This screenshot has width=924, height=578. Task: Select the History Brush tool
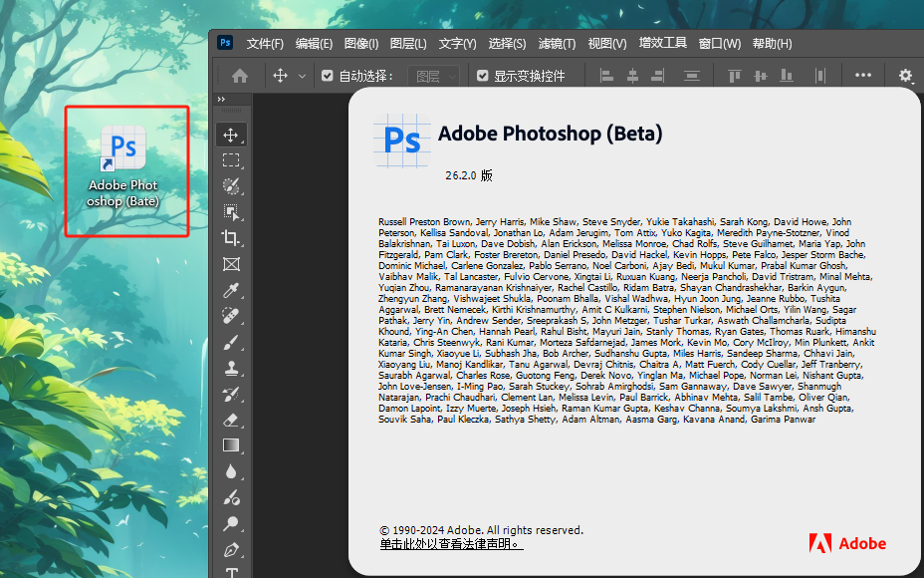231,394
